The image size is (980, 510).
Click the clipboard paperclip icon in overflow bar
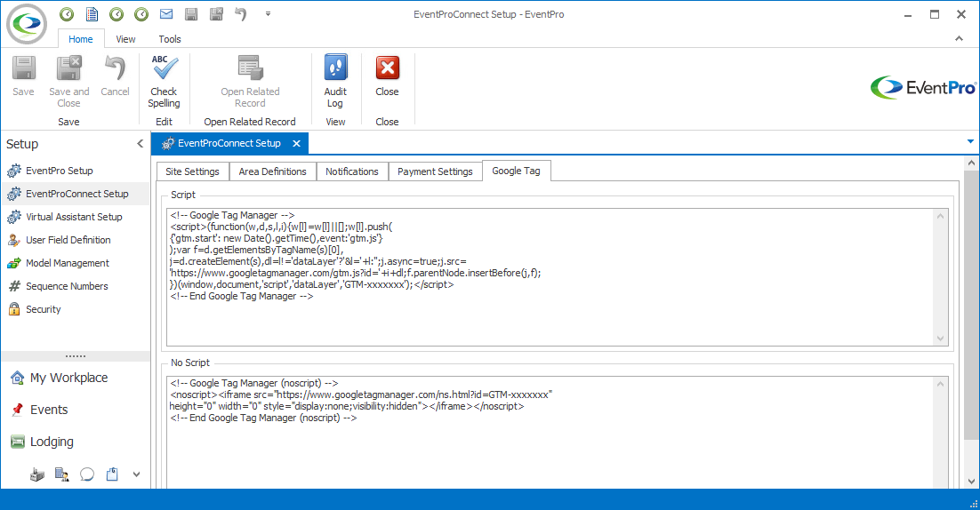tap(112, 474)
